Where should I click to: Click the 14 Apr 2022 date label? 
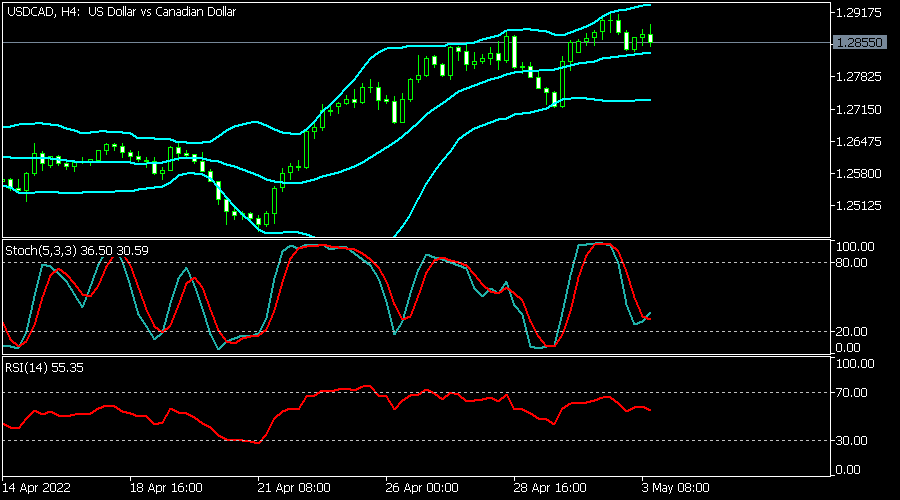tap(37, 488)
